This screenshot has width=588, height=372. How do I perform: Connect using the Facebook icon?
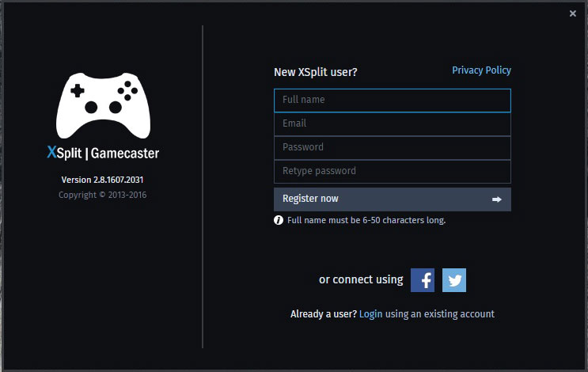(x=423, y=280)
